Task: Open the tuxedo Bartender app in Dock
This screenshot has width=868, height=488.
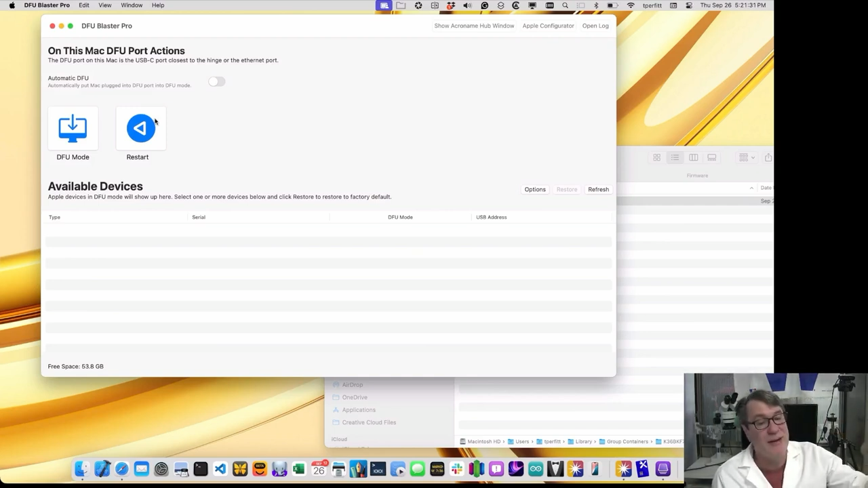Action: (555, 469)
